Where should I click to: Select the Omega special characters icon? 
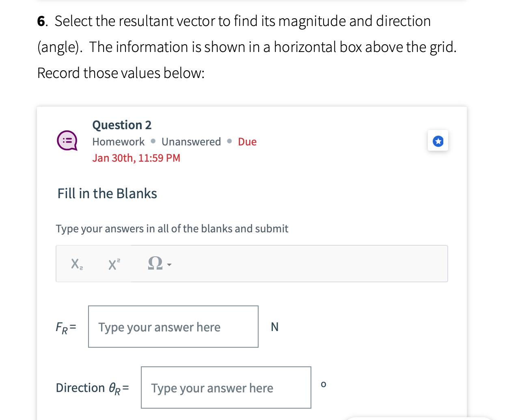point(155,264)
